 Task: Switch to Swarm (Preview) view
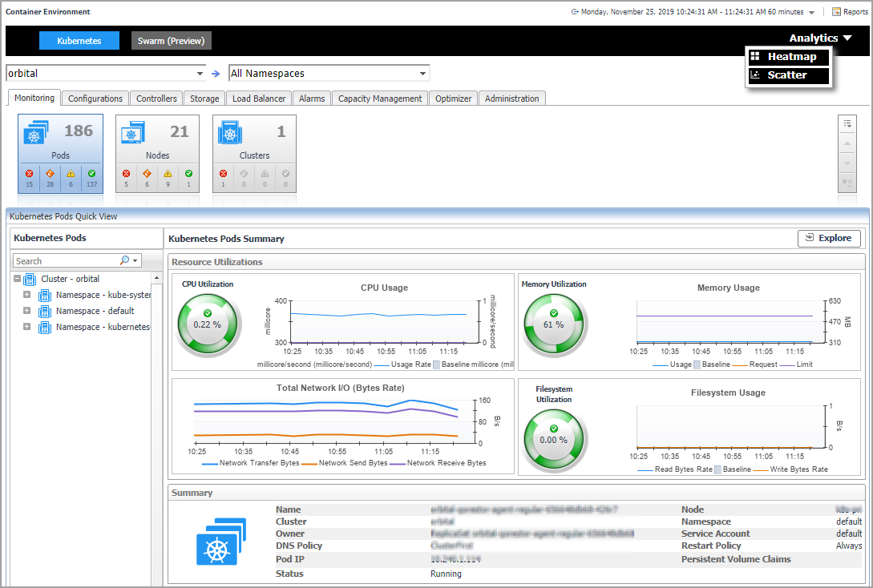[x=172, y=41]
